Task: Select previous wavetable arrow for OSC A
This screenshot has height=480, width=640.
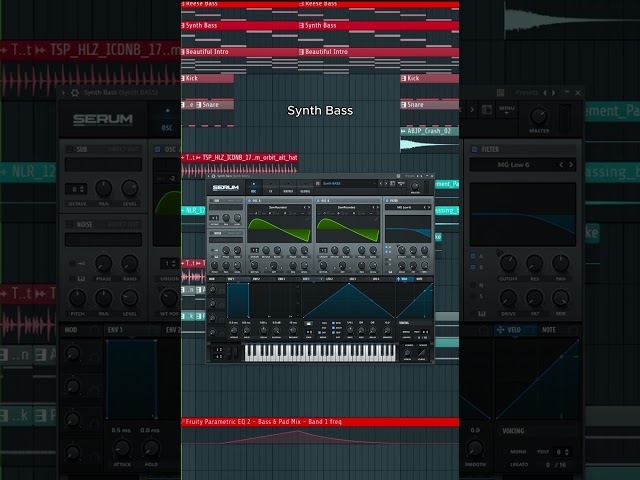Action: [305, 207]
